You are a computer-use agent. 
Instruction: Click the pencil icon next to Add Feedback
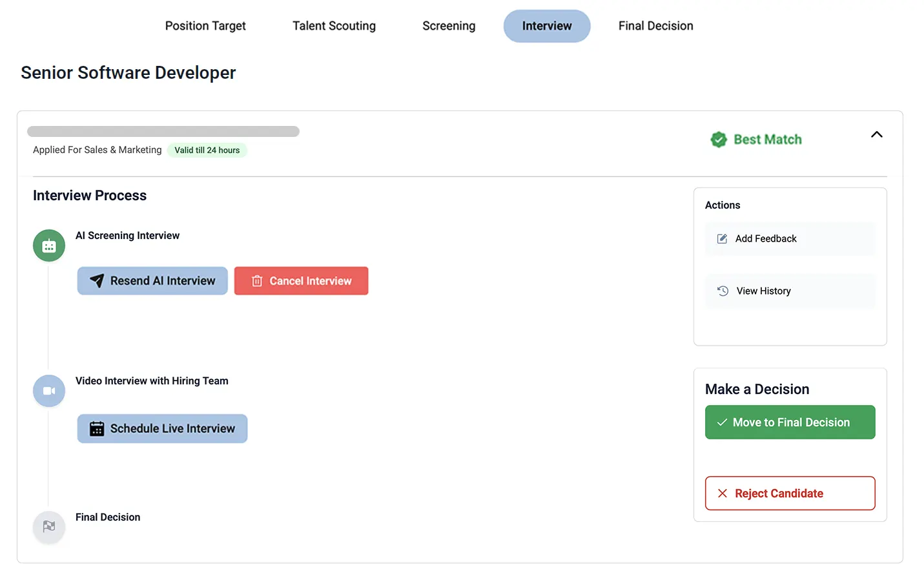721,238
